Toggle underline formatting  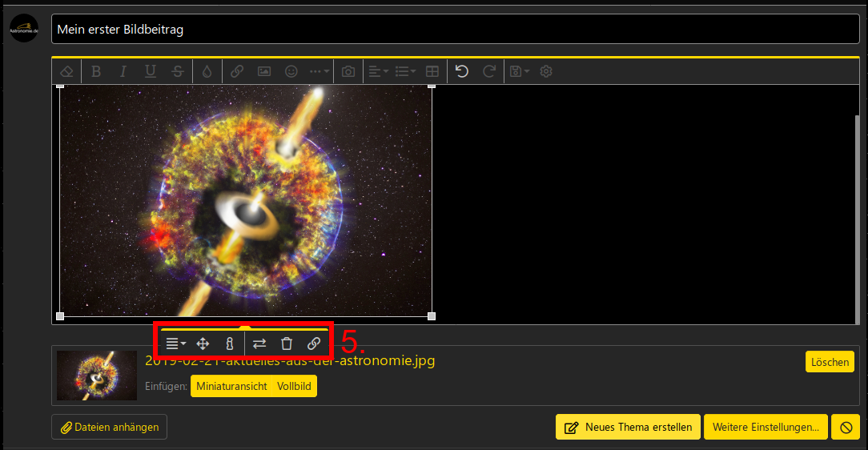150,71
